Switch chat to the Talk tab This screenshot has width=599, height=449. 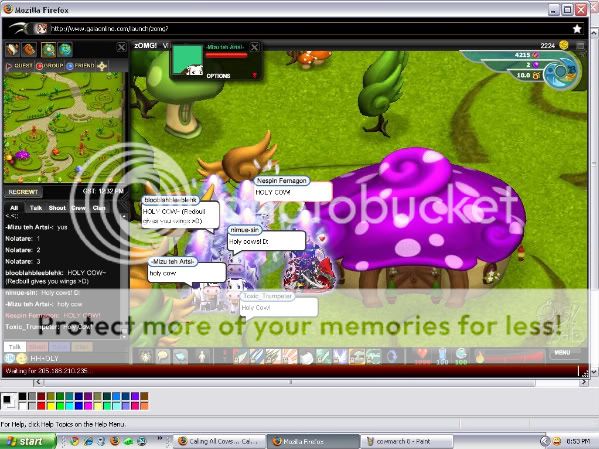(x=36, y=208)
